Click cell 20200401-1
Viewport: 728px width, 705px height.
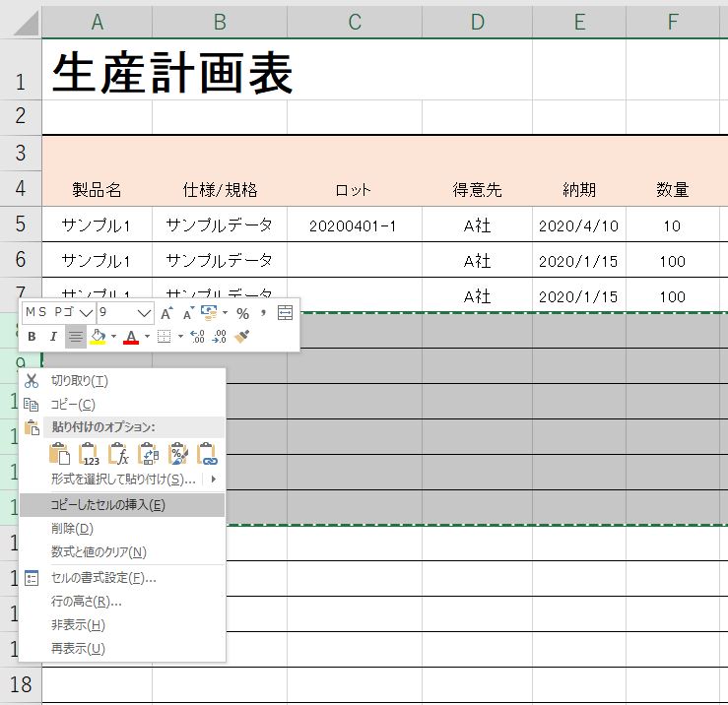pos(355,224)
